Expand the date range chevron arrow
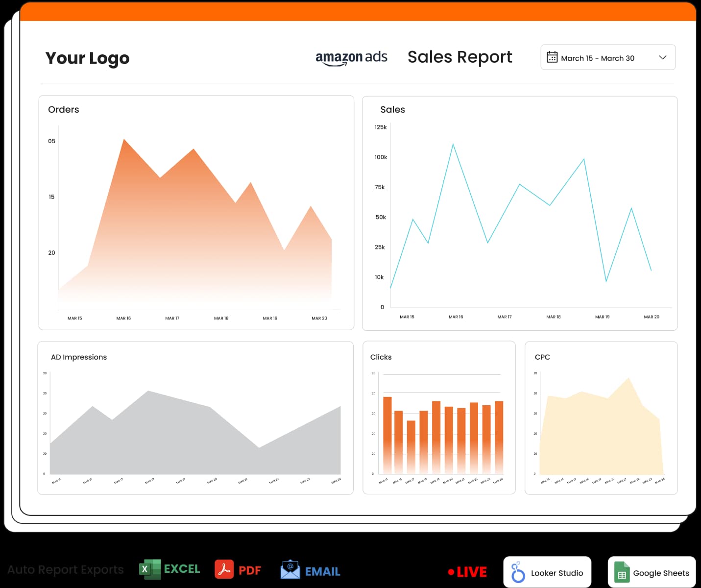 (662, 57)
